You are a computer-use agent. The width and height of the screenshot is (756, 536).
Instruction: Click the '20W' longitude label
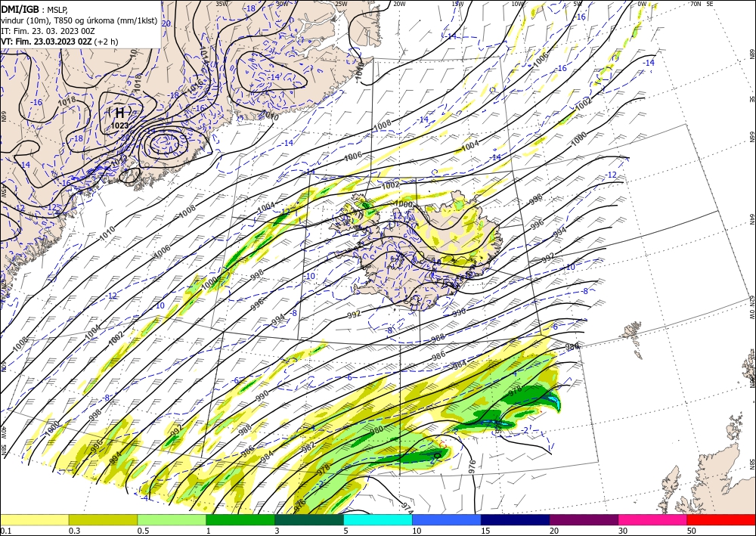pos(398,4)
